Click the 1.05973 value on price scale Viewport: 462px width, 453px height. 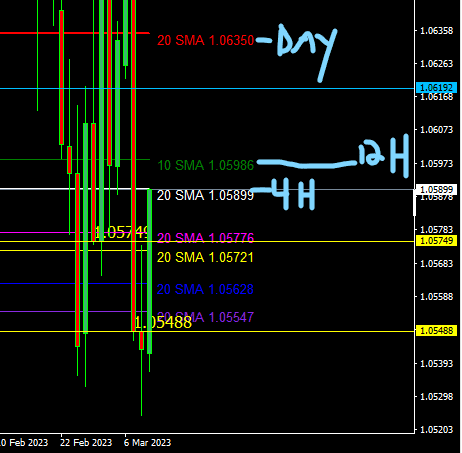pos(437,164)
